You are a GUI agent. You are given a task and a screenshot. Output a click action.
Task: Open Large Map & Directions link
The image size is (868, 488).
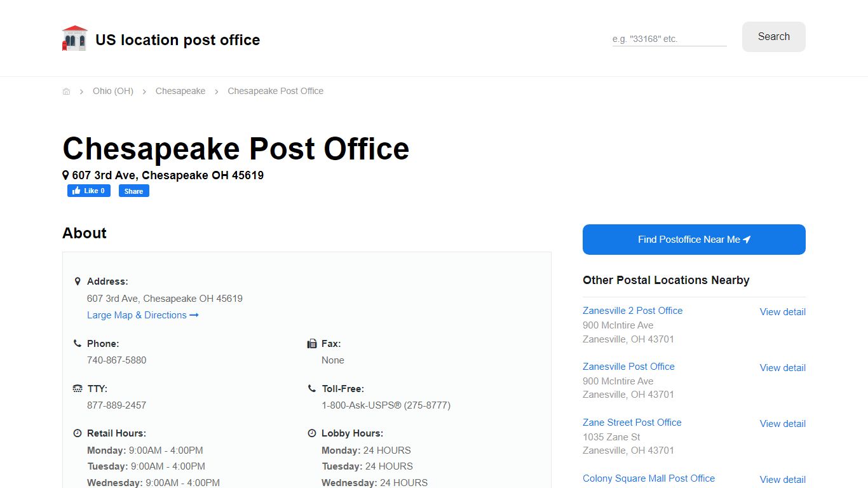[x=143, y=315]
